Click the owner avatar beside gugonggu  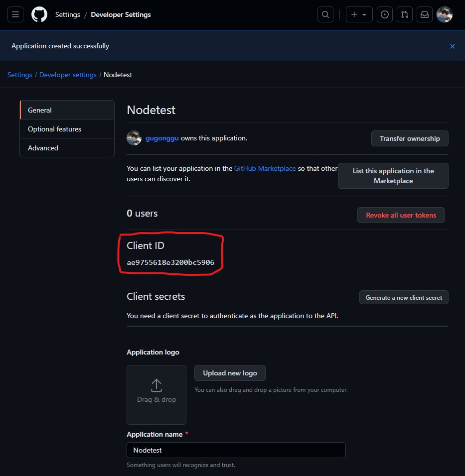(x=134, y=138)
